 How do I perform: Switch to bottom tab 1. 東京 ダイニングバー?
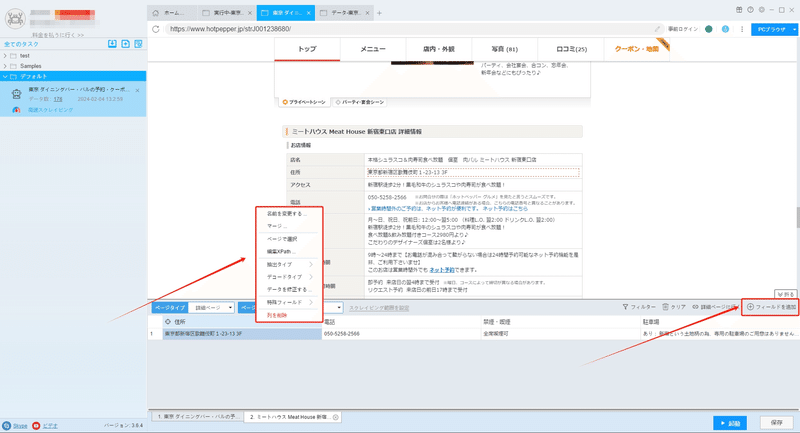click(197, 417)
